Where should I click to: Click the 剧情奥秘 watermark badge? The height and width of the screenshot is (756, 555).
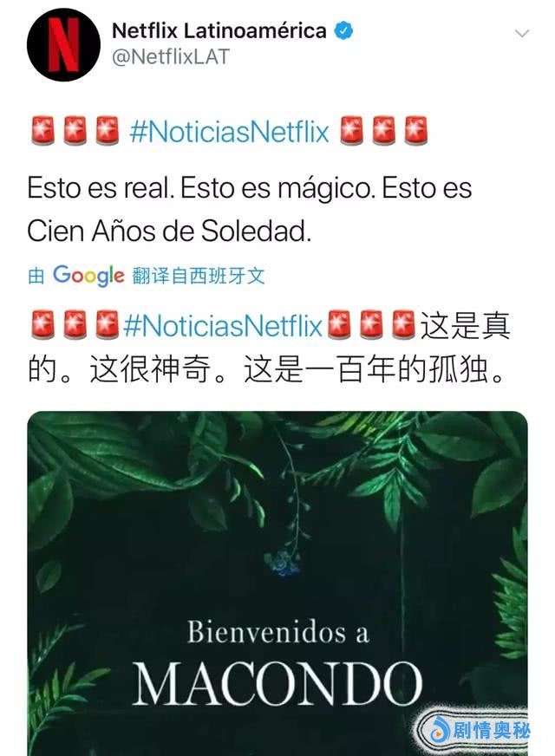point(475,729)
